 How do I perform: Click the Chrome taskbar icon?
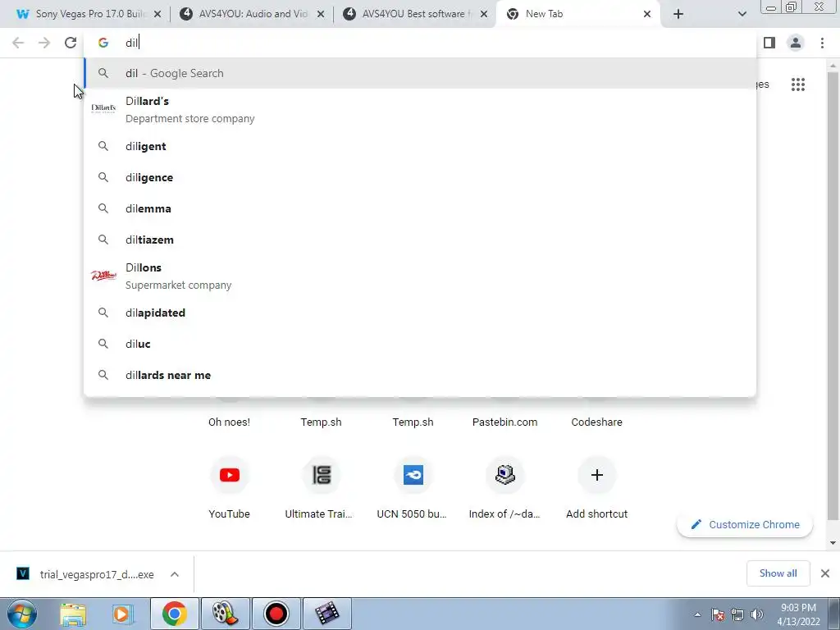tap(175, 614)
